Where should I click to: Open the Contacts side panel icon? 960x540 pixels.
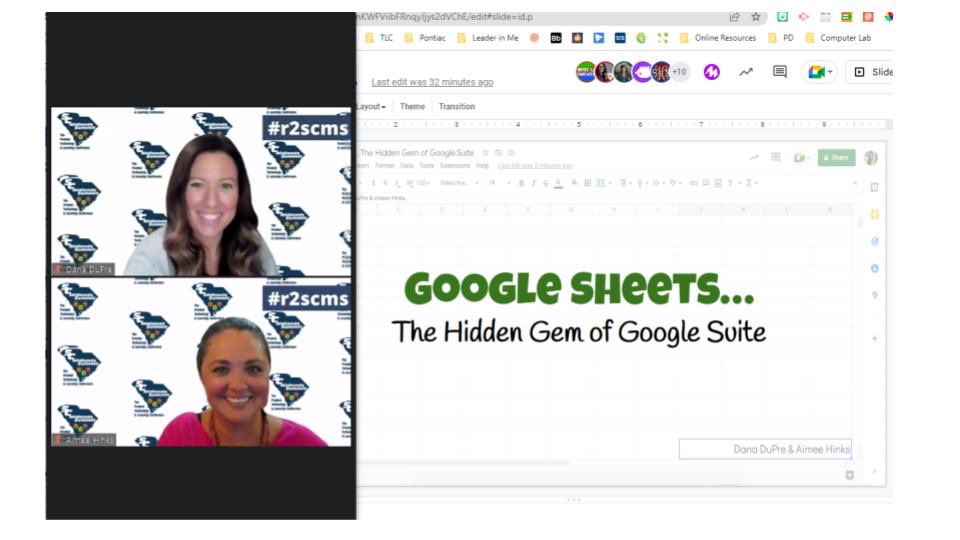point(874,268)
